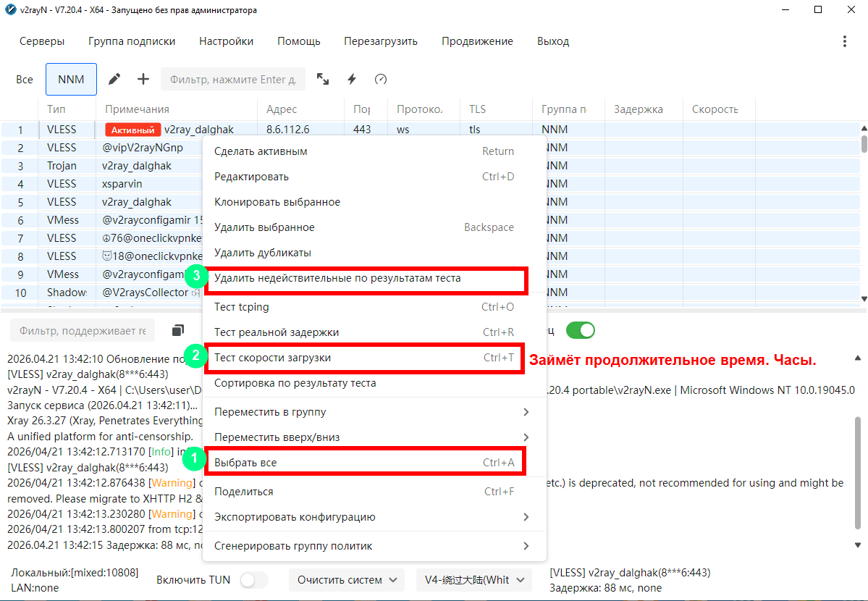The width and height of the screenshot is (868, 601).
Task: Turn off the green log panel toggle
Action: 580,331
